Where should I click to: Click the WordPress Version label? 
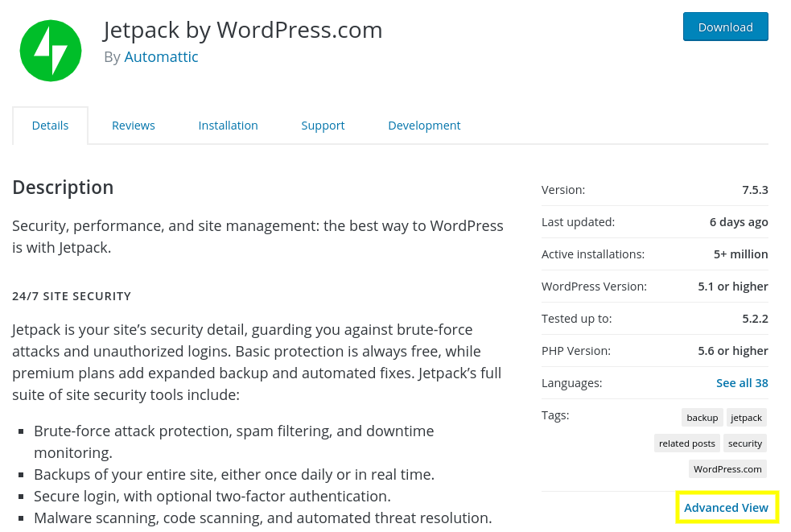pyautogui.click(x=594, y=287)
